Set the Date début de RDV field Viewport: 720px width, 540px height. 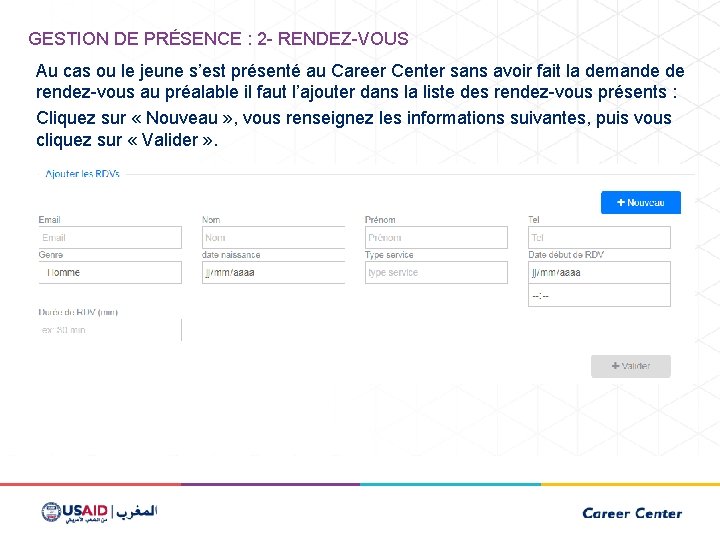tap(599, 272)
